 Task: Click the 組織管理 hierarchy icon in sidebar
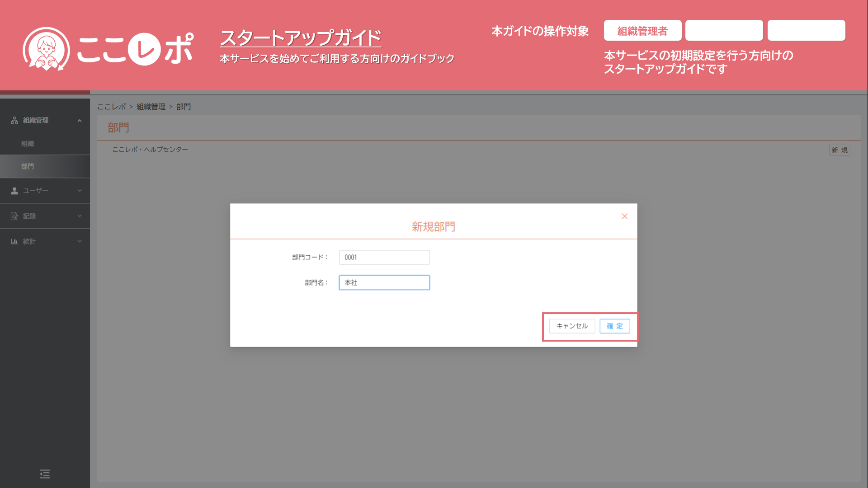14,120
